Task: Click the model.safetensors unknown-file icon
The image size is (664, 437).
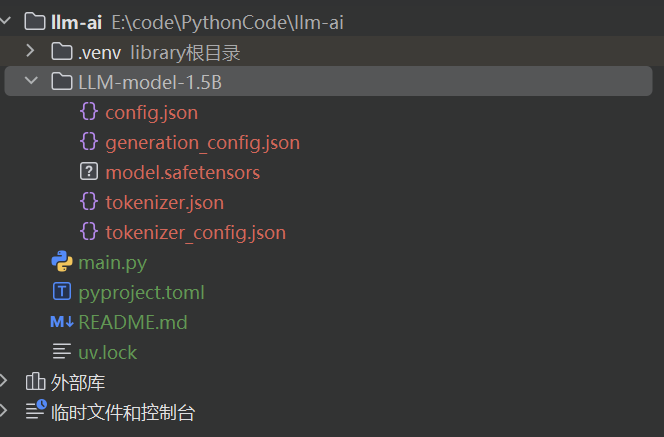Action: (x=89, y=172)
